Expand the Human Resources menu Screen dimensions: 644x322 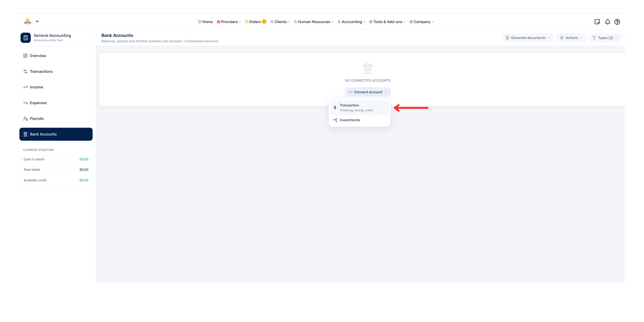[x=314, y=22]
